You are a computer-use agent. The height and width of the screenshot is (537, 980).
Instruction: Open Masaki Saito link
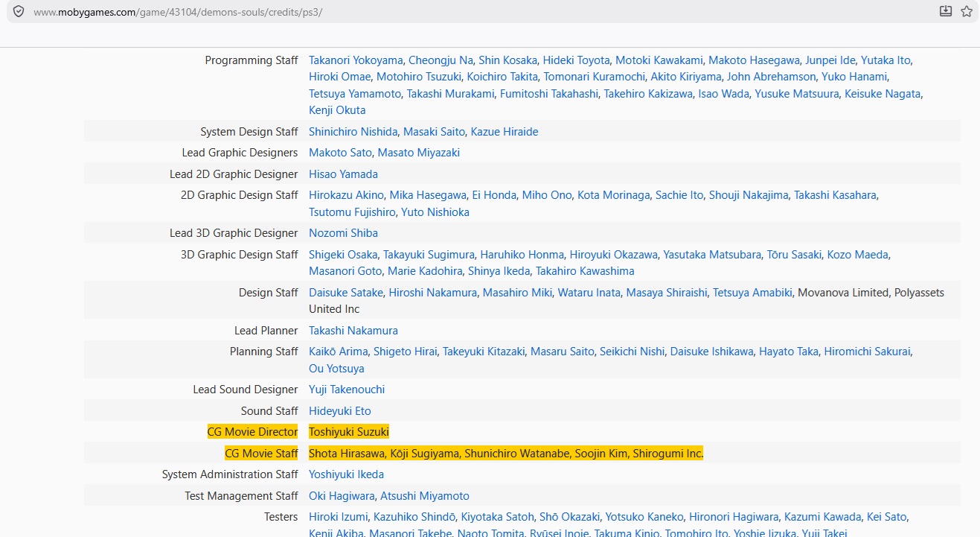click(434, 132)
